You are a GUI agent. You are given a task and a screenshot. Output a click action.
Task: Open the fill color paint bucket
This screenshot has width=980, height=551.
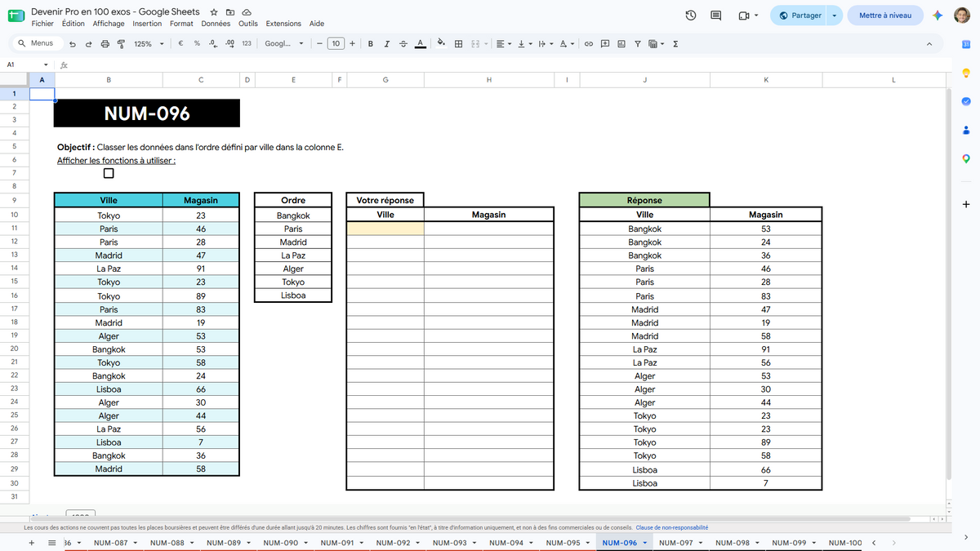(x=442, y=44)
